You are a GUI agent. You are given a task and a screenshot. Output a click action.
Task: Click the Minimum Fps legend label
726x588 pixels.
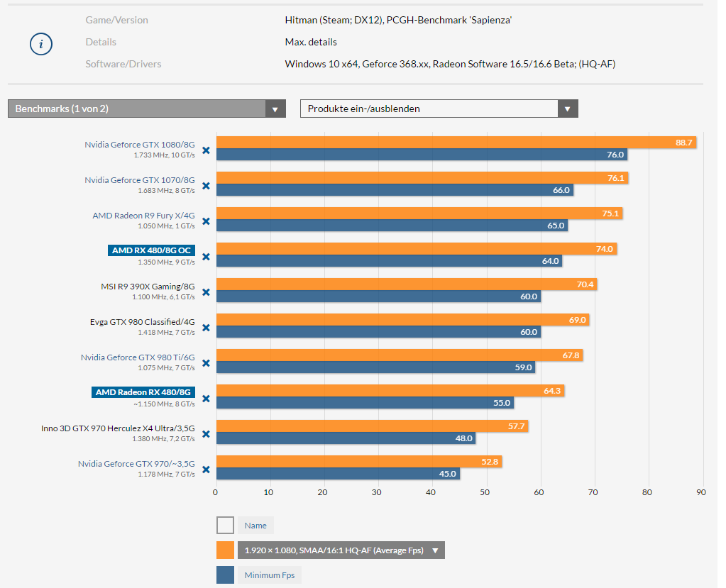coord(270,575)
